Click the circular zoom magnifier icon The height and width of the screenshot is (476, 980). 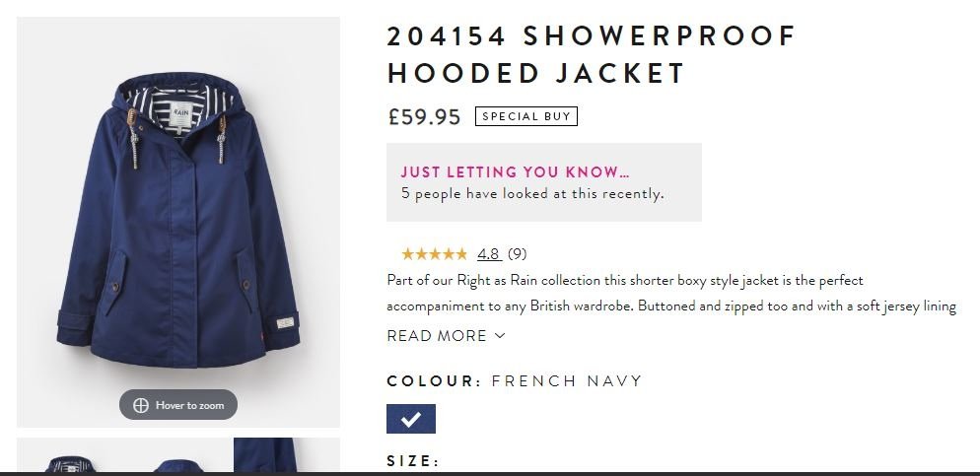pos(141,405)
